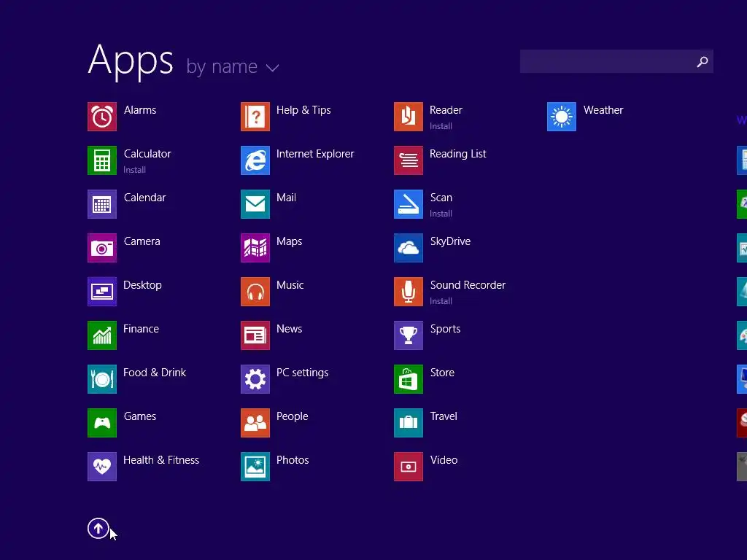Image resolution: width=747 pixels, height=560 pixels.
Task: Click the 'Food & Drink' label text
Action: click(x=155, y=373)
